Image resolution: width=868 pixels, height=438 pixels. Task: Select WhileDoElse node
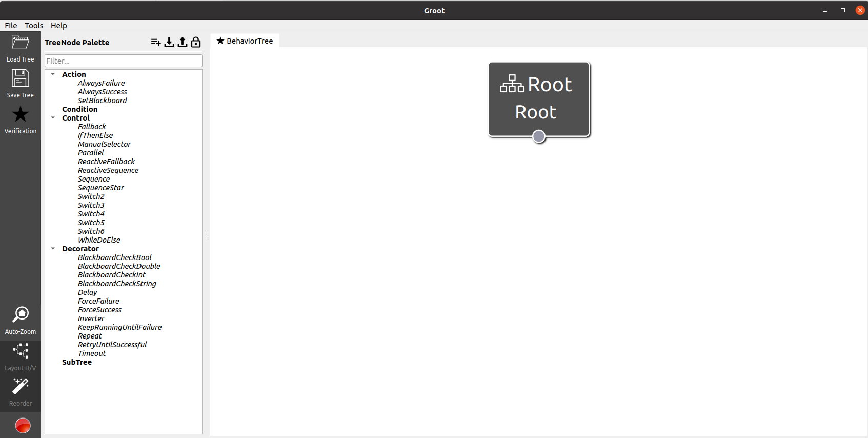[99, 240]
